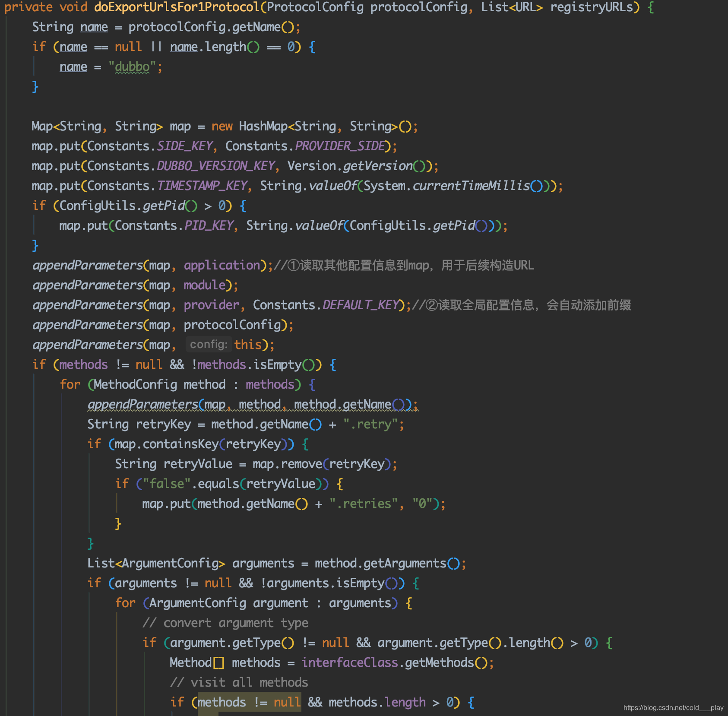Click the ".retries" string literal
The width and height of the screenshot is (728, 716).
coord(364,504)
